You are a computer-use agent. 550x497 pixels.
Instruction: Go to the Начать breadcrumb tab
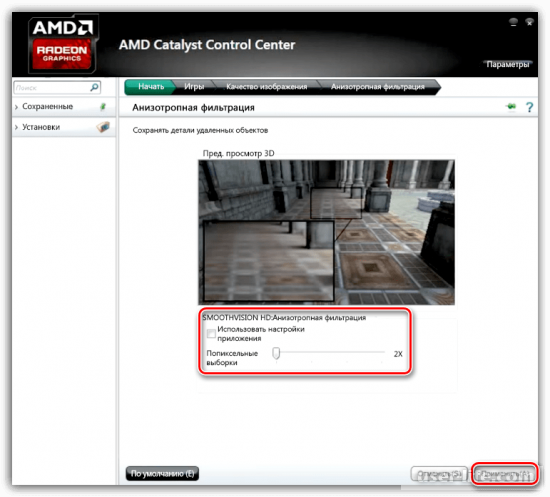(x=150, y=87)
